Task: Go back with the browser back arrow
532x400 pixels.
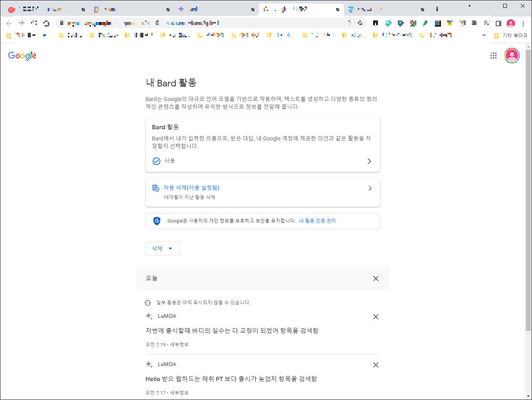Action: click(9, 24)
